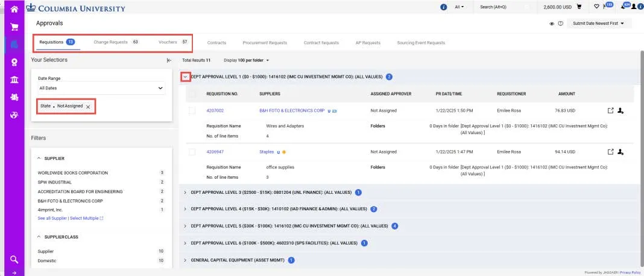
Task: Open the Sourcing globe icon in sidebar
Action: (14, 115)
